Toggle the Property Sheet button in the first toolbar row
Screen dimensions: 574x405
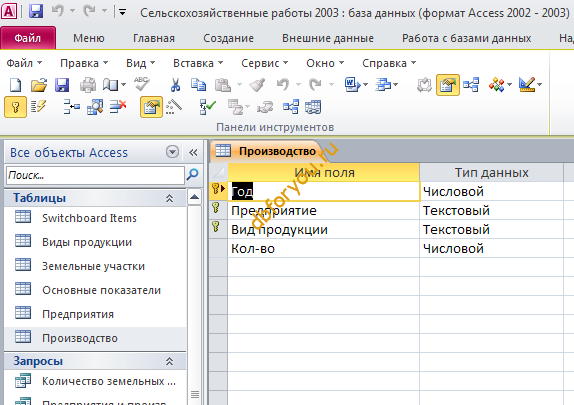coord(448,85)
